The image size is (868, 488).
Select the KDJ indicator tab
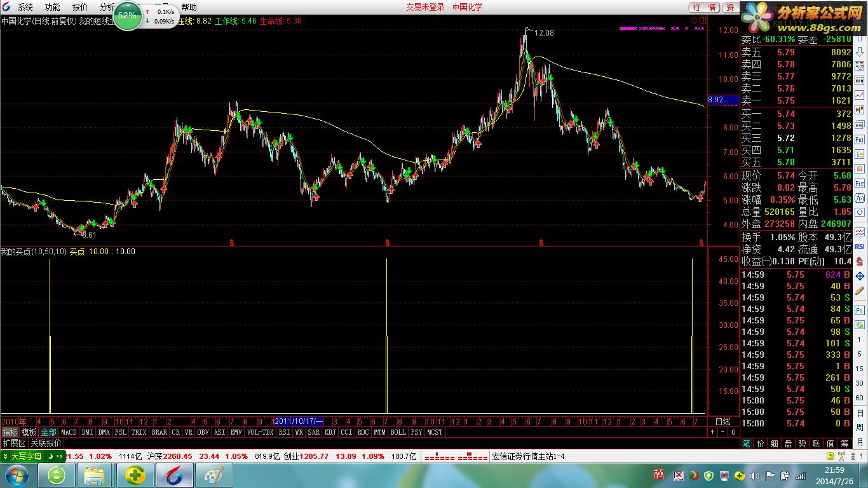(x=330, y=432)
